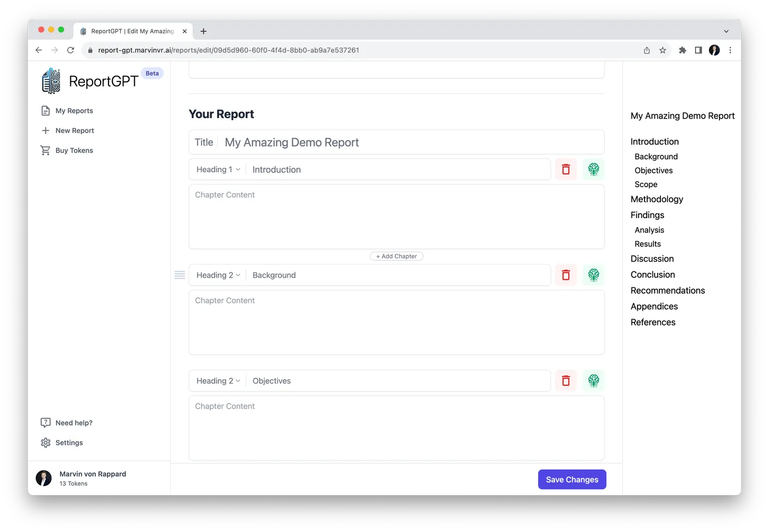Expand the Background chapter Heading 2 dropdown

pos(218,275)
